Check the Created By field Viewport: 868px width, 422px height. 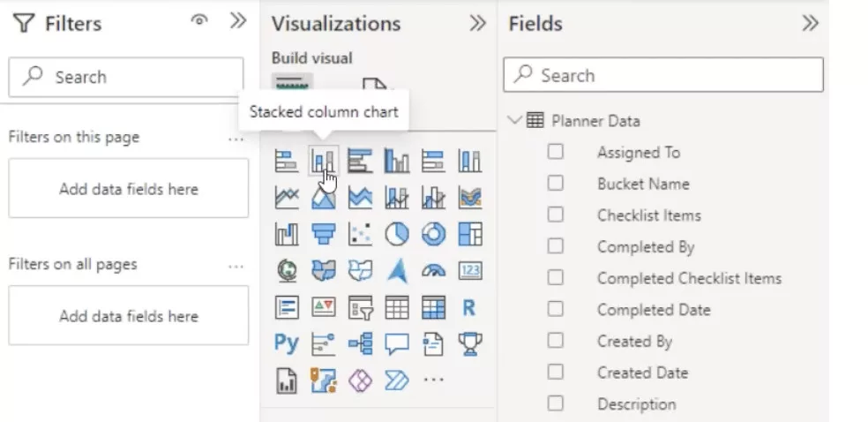(x=555, y=340)
